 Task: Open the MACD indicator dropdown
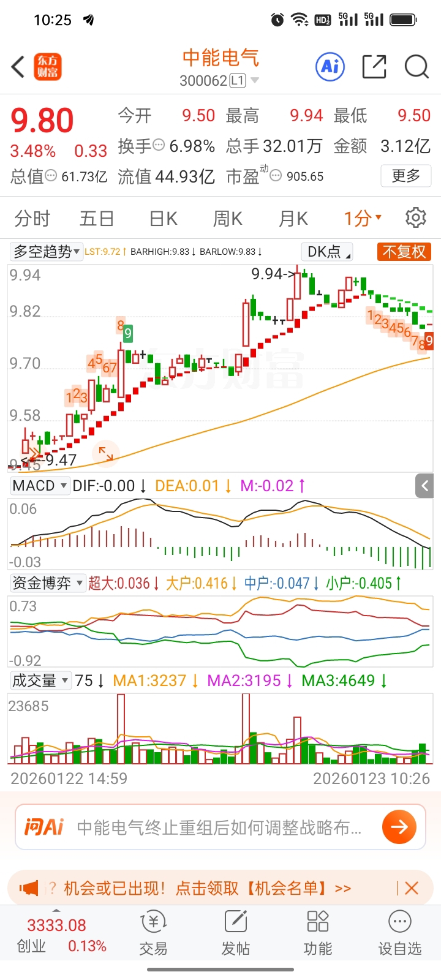[40, 486]
